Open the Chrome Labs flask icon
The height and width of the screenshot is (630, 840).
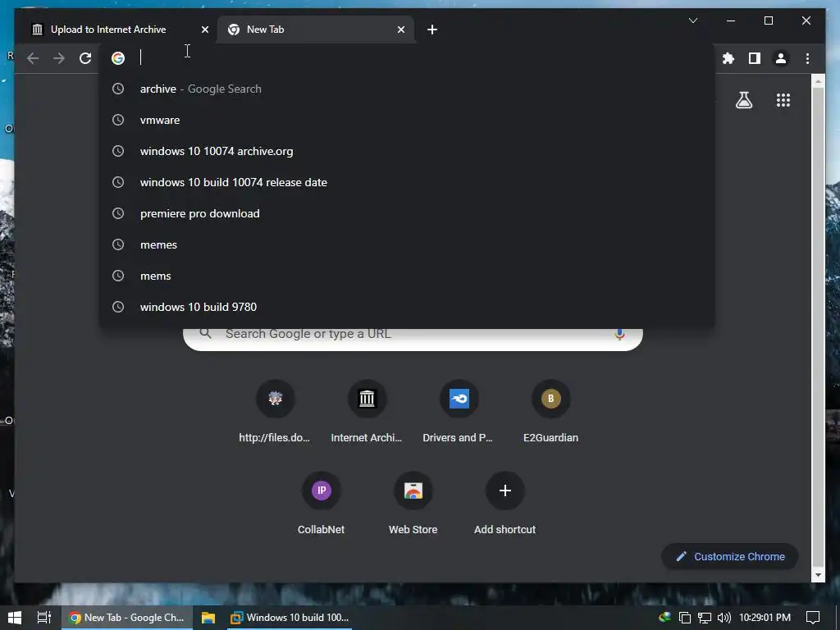pos(743,100)
